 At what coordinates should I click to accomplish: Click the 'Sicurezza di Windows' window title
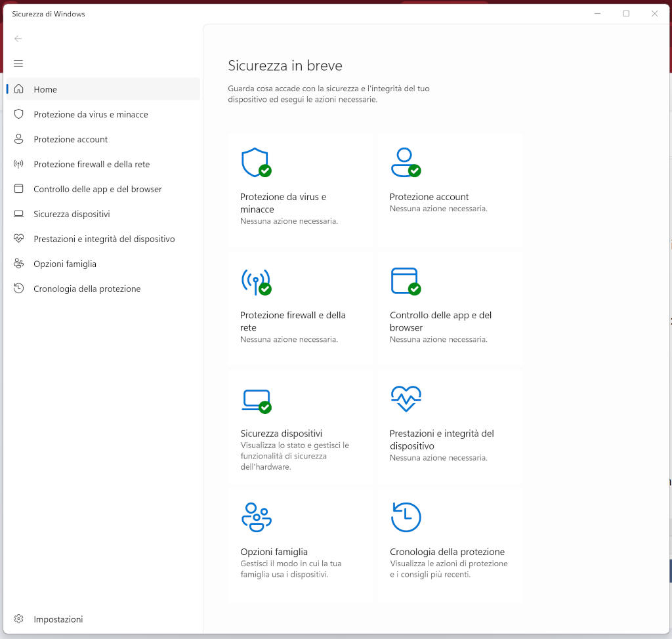pos(49,14)
